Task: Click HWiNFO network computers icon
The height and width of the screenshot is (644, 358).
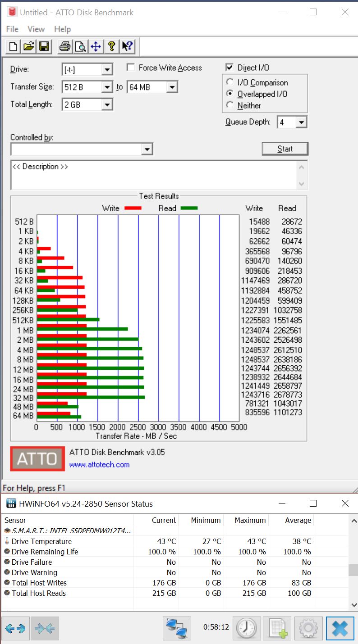Action: coord(176,627)
